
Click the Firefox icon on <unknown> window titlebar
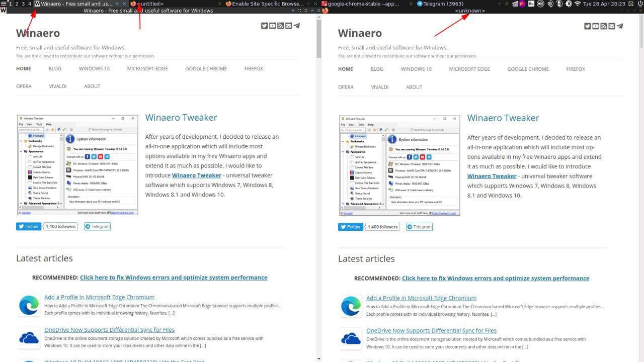click(325, 10)
